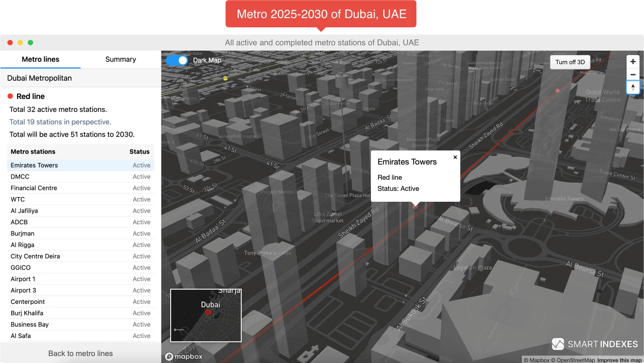
Task: Click the yellow macOS minimize button
Action: click(x=20, y=43)
